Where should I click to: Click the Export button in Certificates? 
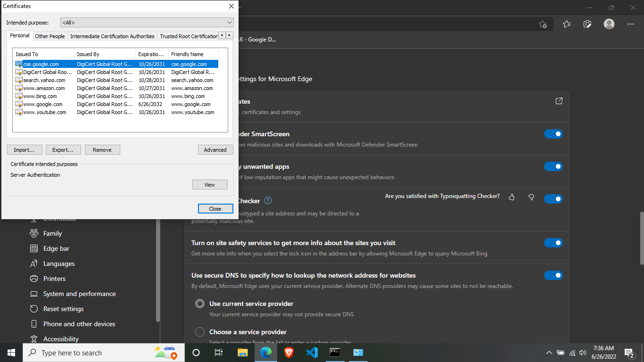click(63, 150)
